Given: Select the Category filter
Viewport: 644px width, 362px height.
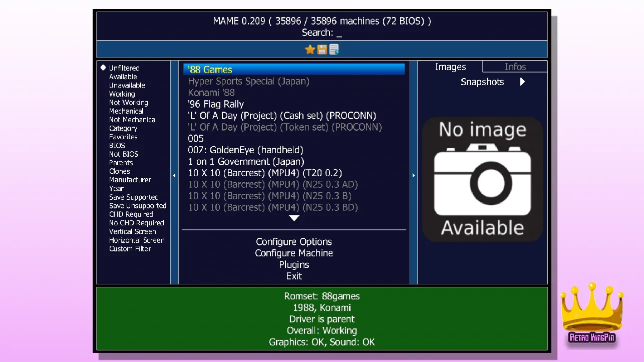Looking at the screenshot, I should click(123, 128).
